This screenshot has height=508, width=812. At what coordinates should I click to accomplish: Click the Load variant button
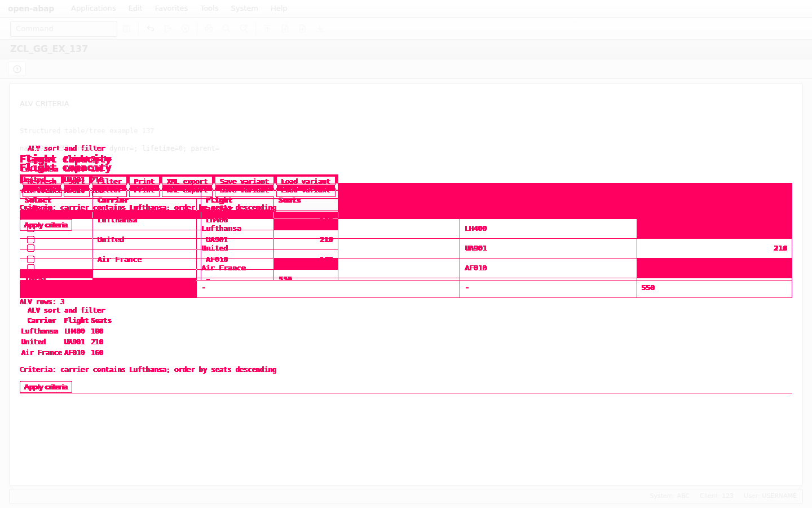[x=306, y=182]
